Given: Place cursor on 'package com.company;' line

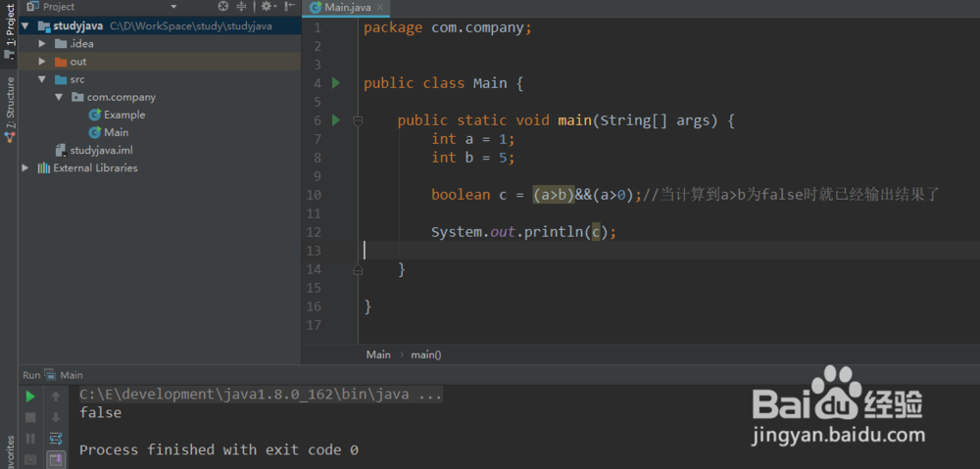Looking at the screenshot, I should tap(448, 28).
